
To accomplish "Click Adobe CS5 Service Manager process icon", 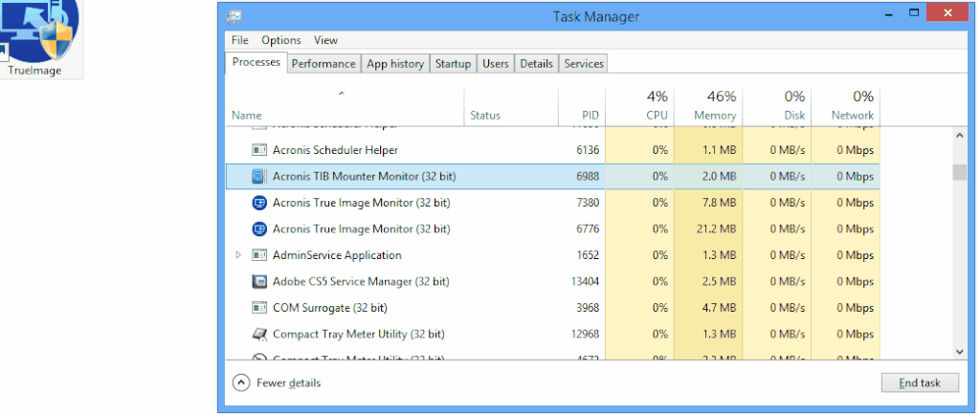I will (258, 282).
